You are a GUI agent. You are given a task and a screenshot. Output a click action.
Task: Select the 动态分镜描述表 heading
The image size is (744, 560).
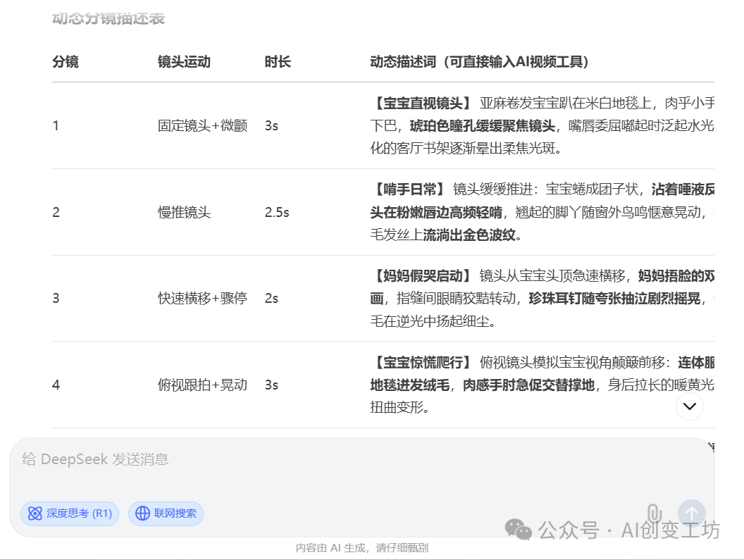click(x=108, y=19)
